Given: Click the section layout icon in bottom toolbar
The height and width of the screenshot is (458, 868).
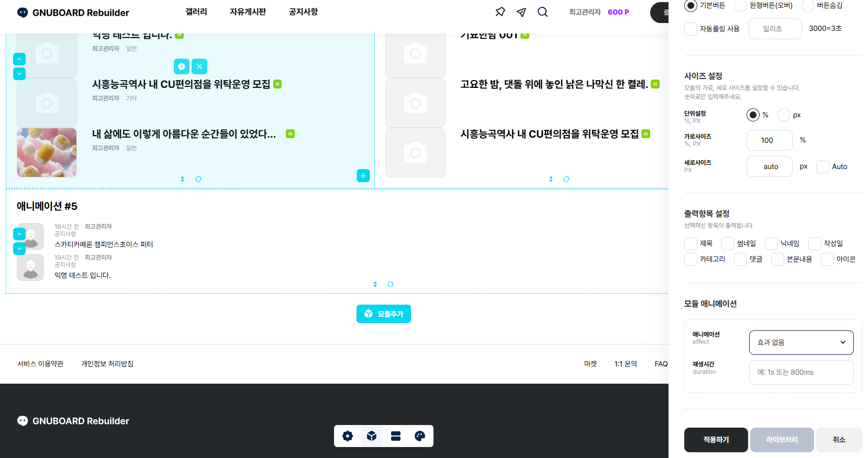Looking at the screenshot, I should (x=396, y=436).
